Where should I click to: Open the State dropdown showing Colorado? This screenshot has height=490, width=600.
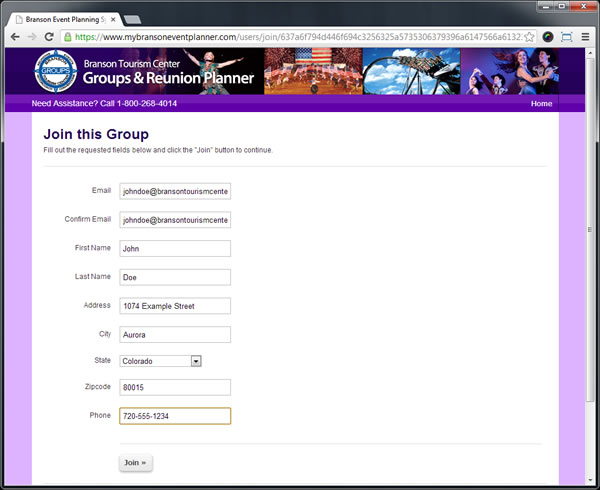(160, 361)
